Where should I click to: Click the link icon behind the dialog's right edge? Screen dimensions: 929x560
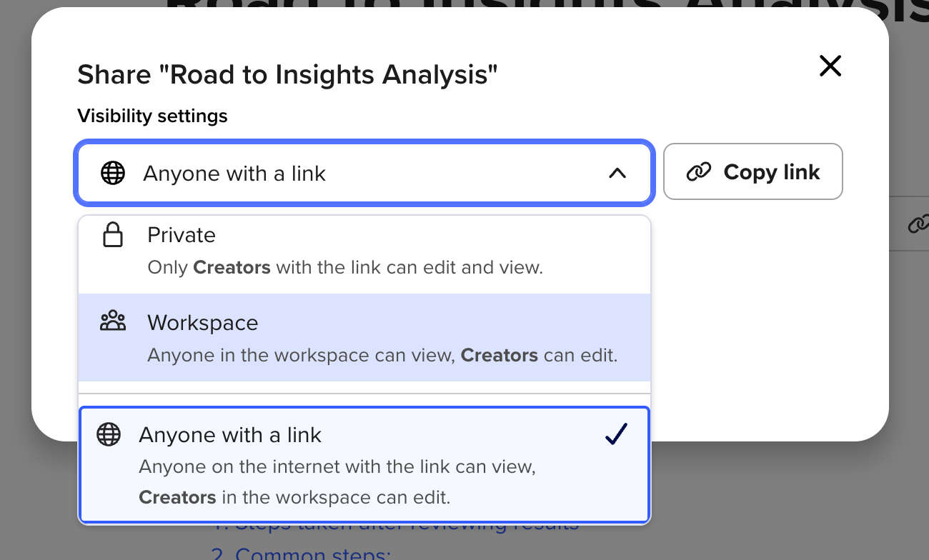click(917, 225)
